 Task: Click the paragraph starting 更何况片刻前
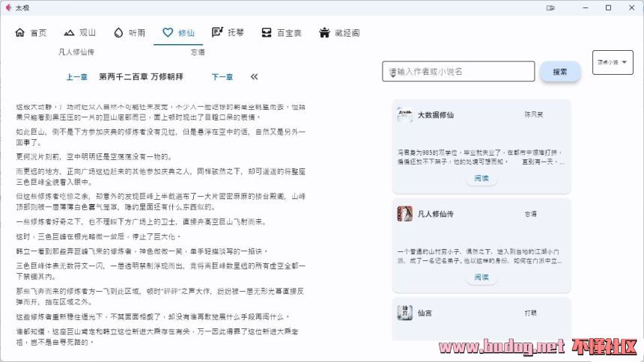click(94, 157)
